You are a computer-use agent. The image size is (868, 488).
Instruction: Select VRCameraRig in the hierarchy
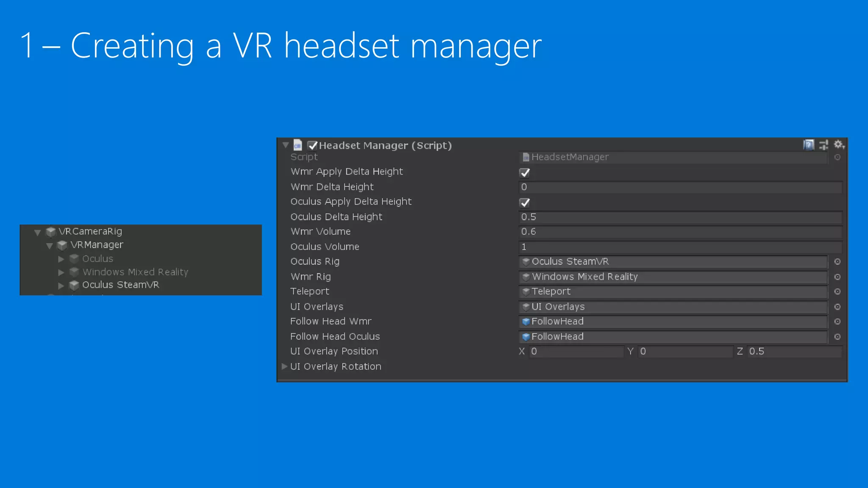[90, 231]
